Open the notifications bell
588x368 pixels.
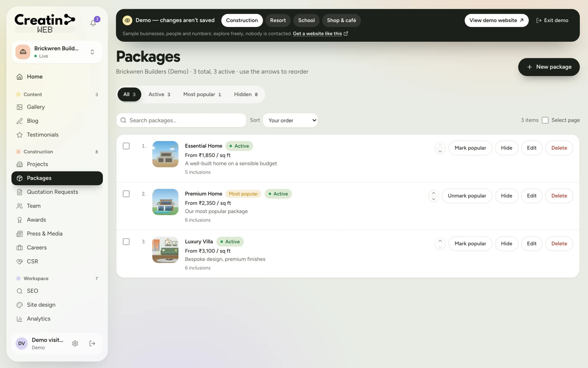tap(93, 23)
